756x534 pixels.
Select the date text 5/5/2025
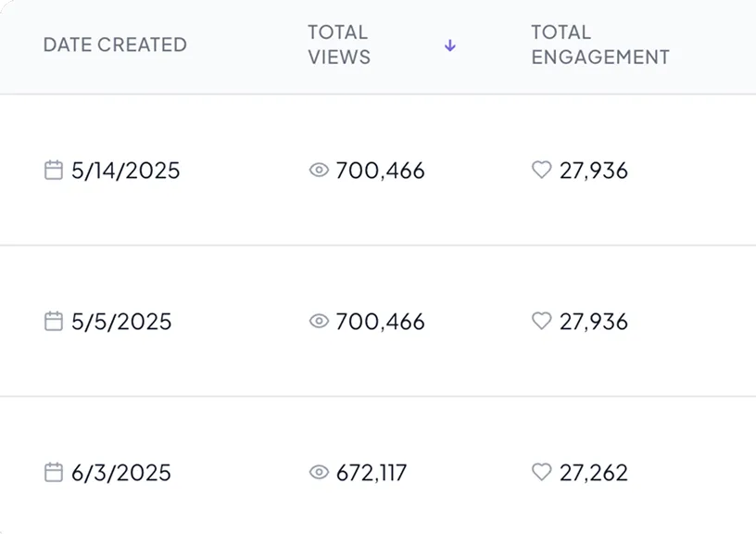(121, 322)
